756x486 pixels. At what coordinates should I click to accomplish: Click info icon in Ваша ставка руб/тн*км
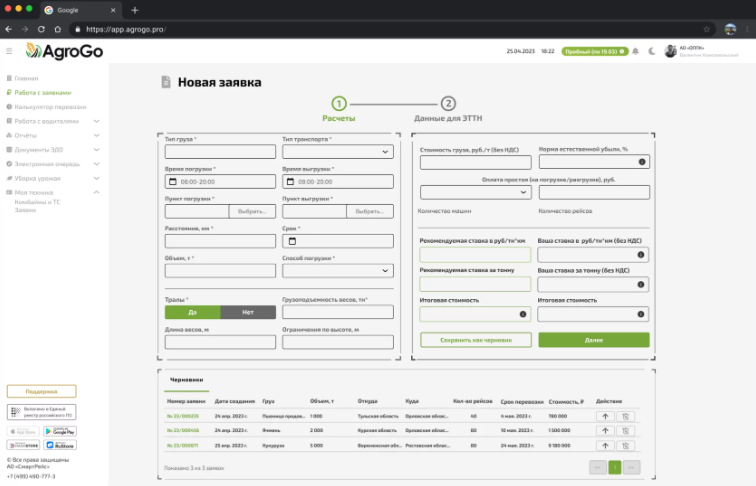[641, 255]
